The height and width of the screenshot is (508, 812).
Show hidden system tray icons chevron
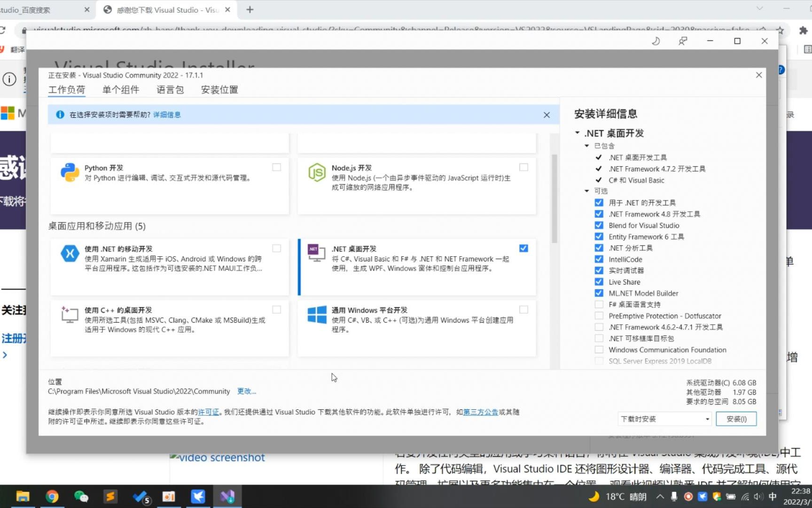(660, 497)
